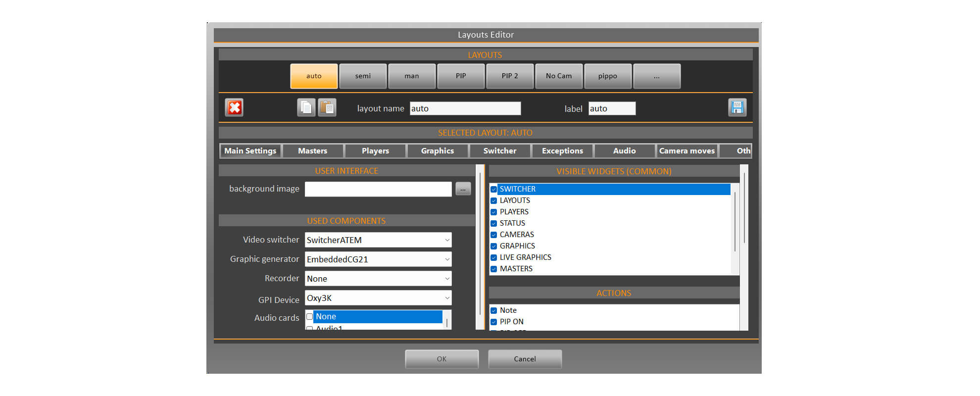Screen dimensions: 980x396
Task: Select the PIP 2 layout button
Action: (509, 76)
